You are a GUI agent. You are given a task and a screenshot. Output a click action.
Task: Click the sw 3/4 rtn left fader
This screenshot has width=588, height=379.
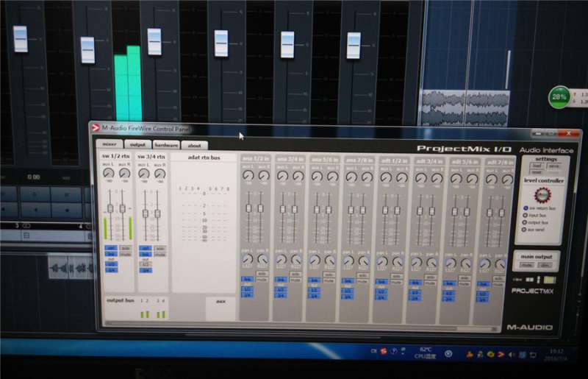pos(144,213)
